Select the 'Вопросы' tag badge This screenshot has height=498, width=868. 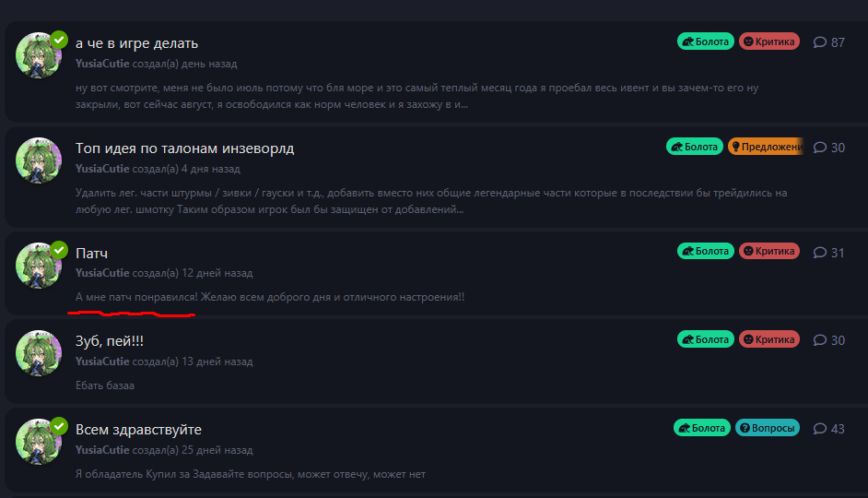(768, 428)
